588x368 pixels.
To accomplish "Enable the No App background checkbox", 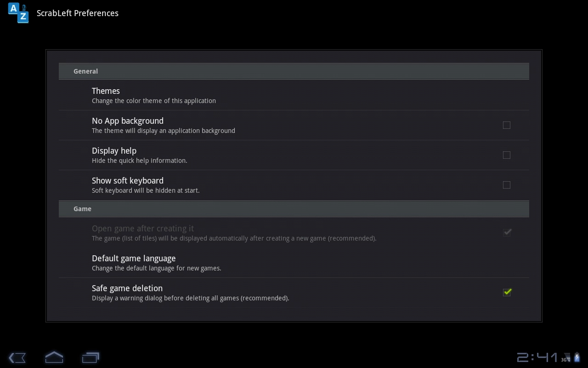I will (x=507, y=125).
